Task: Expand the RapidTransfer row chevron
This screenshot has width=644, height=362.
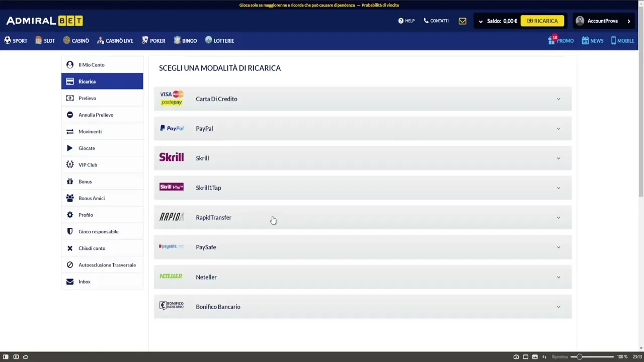Action: (x=558, y=218)
